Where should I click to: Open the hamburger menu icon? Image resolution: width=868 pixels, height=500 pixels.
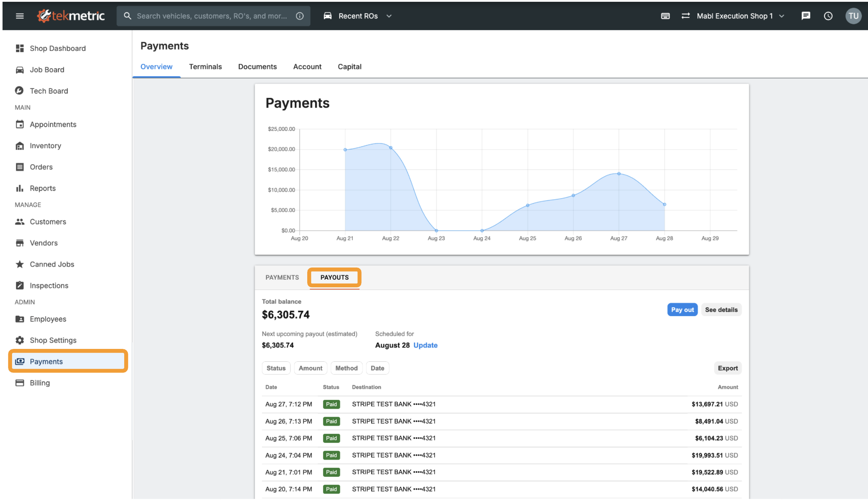coord(19,16)
